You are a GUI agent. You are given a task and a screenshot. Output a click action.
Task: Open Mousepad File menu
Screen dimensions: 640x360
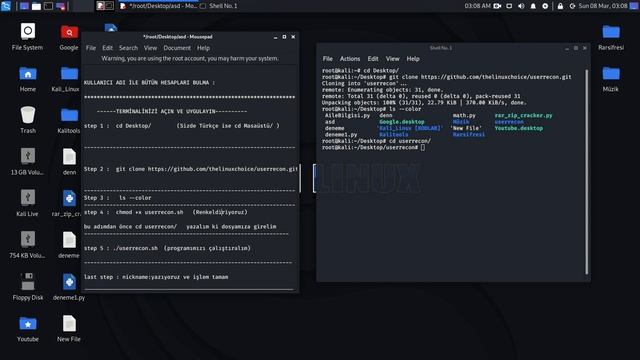[x=91, y=48]
